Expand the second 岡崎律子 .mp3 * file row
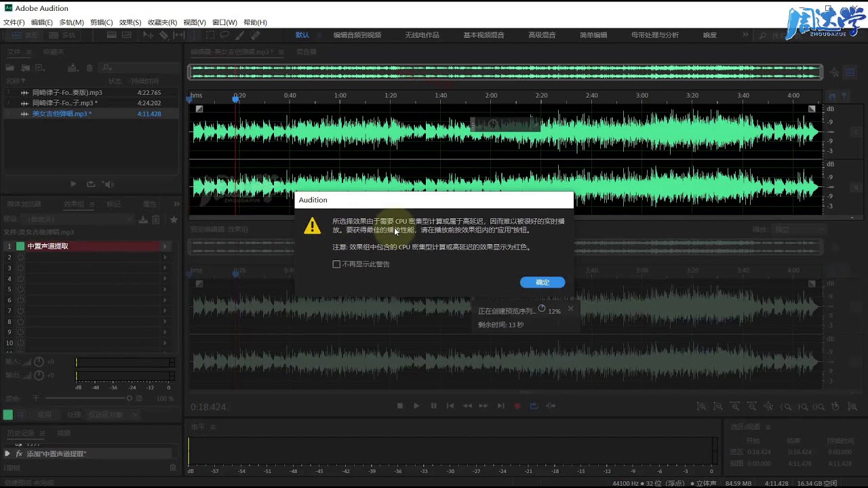Image resolution: width=868 pixels, height=488 pixels. (x=8, y=103)
